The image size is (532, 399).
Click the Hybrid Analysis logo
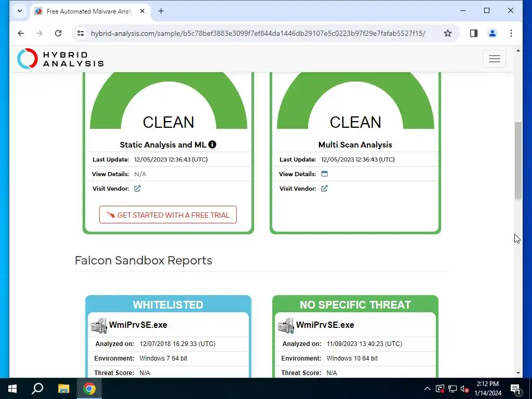(60, 59)
